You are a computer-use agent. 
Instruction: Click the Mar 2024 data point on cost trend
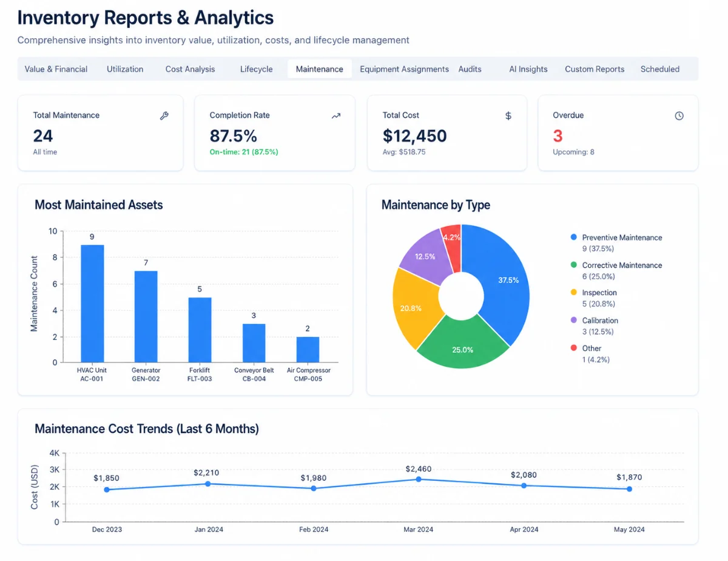coord(419,479)
